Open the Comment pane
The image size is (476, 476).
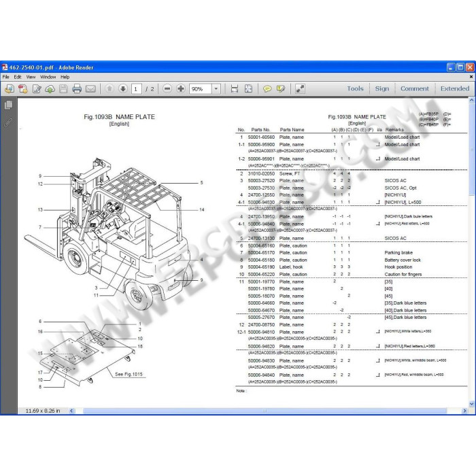(x=415, y=88)
